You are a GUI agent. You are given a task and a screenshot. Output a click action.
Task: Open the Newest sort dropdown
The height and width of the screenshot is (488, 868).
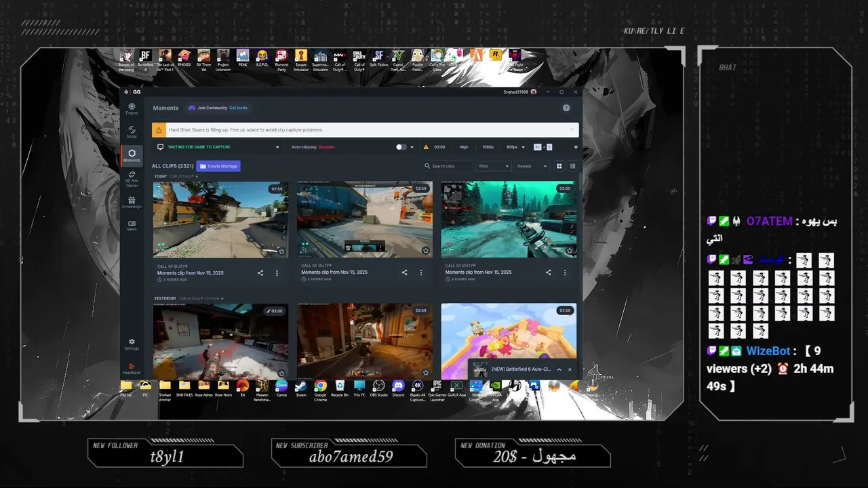click(x=531, y=166)
